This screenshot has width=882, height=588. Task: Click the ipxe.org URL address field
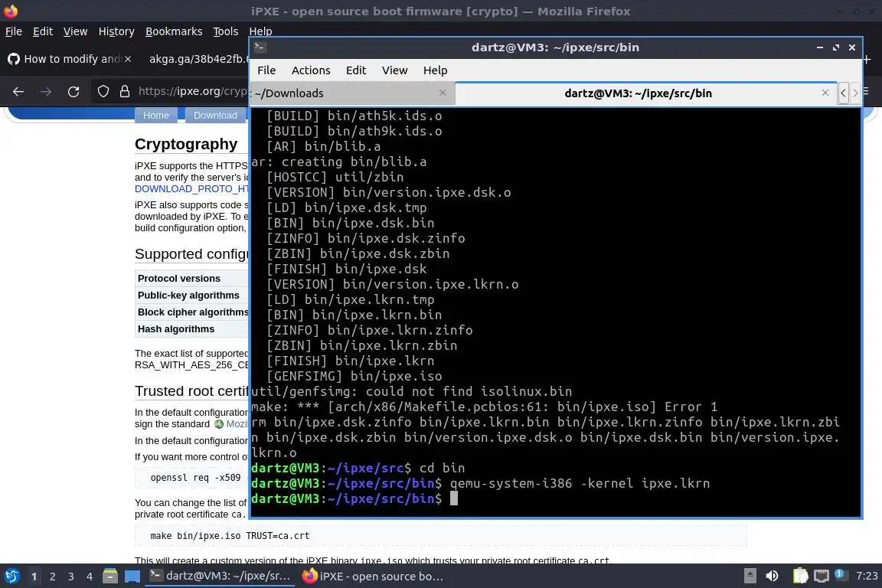(192, 91)
